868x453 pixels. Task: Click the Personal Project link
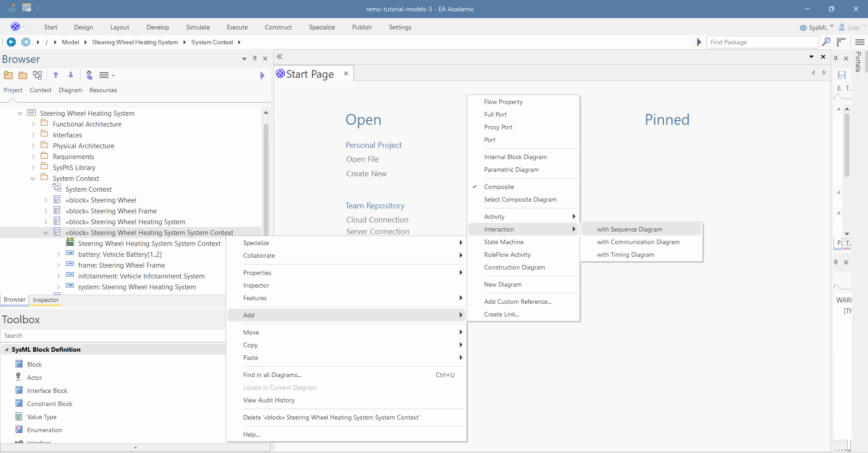[373, 145]
